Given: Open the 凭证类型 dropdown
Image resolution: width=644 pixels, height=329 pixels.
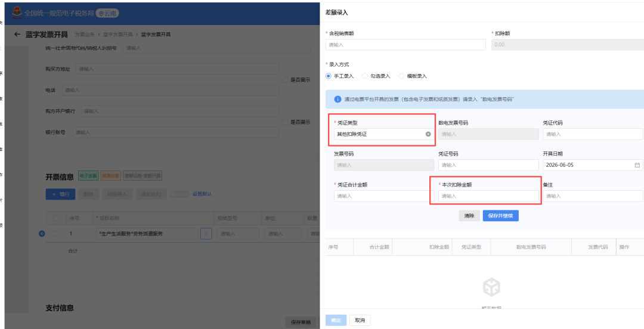Looking at the screenshot, I should pos(384,134).
